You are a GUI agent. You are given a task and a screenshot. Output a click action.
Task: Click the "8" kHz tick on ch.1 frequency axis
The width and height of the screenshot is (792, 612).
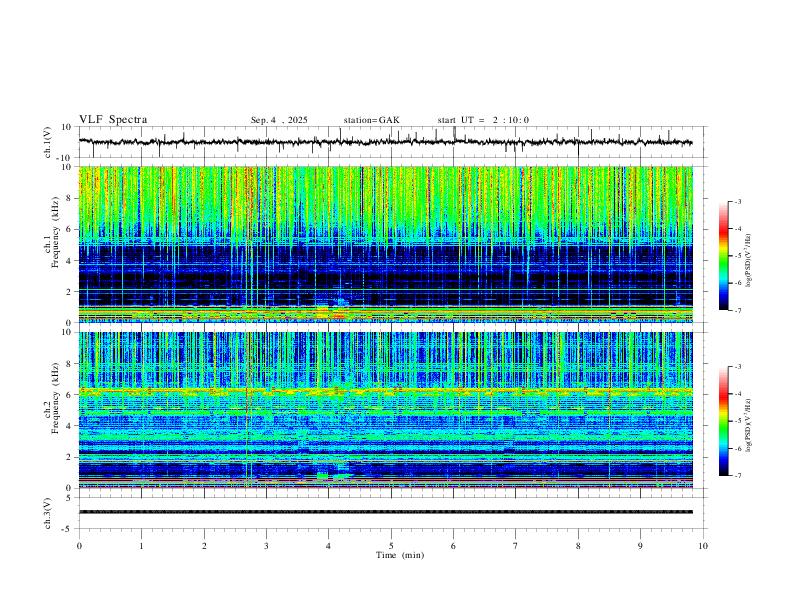pyautogui.click(x=70, y=198)
